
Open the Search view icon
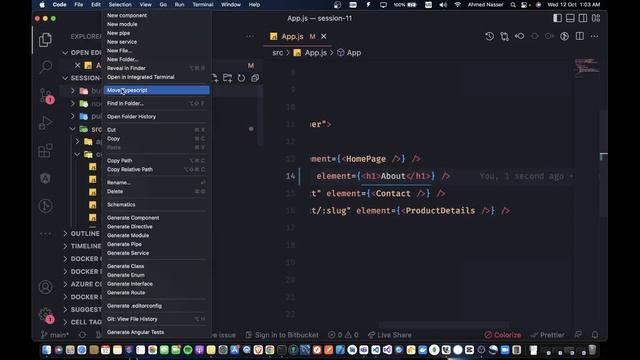coord(46,67)
